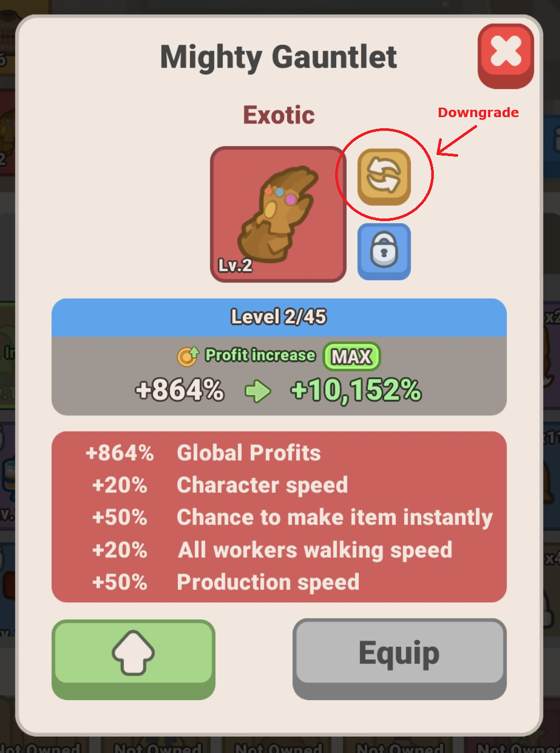This screenshot has width=560, height=753.
Task: Tap the green upgrade arrow button
Action: pyautogui.click(x=134, y=659)
